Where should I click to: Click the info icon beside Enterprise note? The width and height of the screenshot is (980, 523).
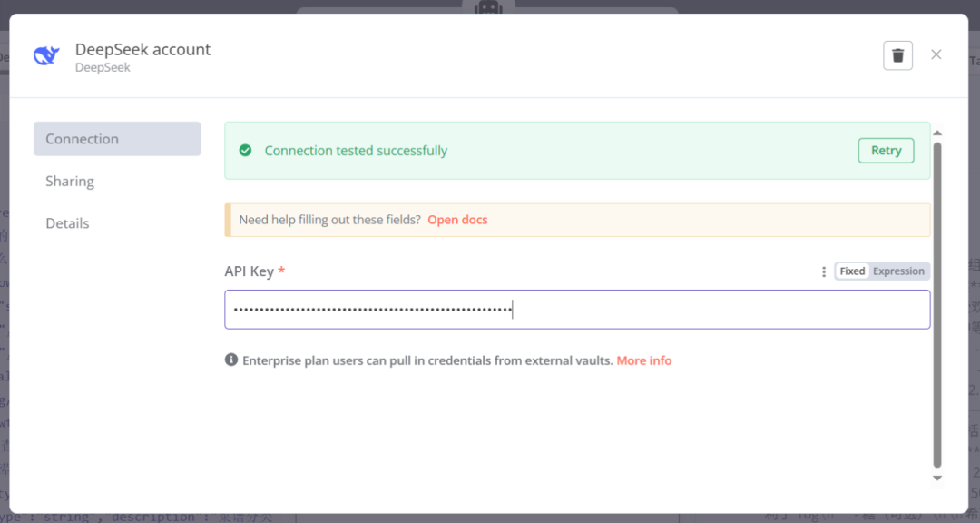(231, 360)
